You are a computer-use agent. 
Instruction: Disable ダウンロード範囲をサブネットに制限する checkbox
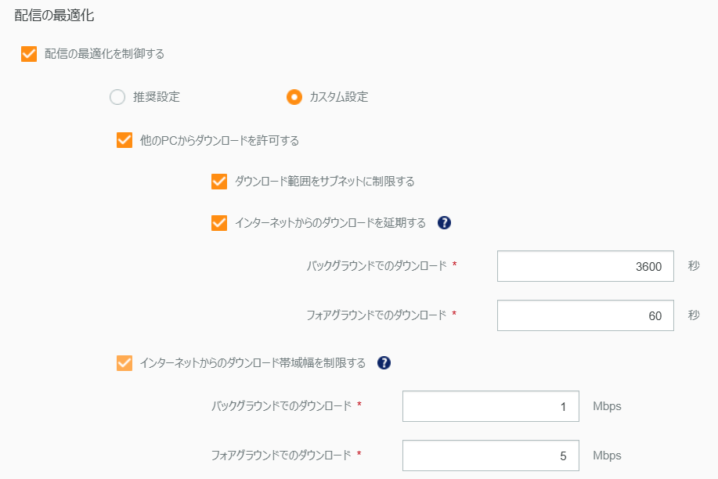pos(219,181)
